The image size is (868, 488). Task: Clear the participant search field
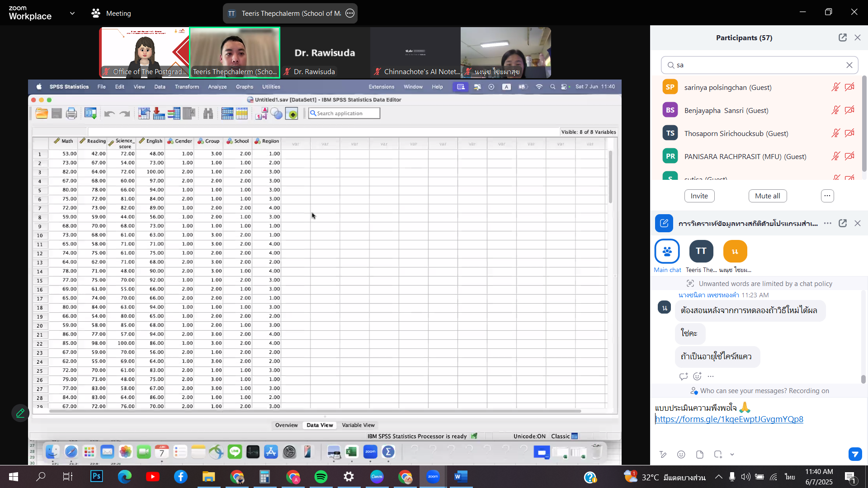coord(849,65)
